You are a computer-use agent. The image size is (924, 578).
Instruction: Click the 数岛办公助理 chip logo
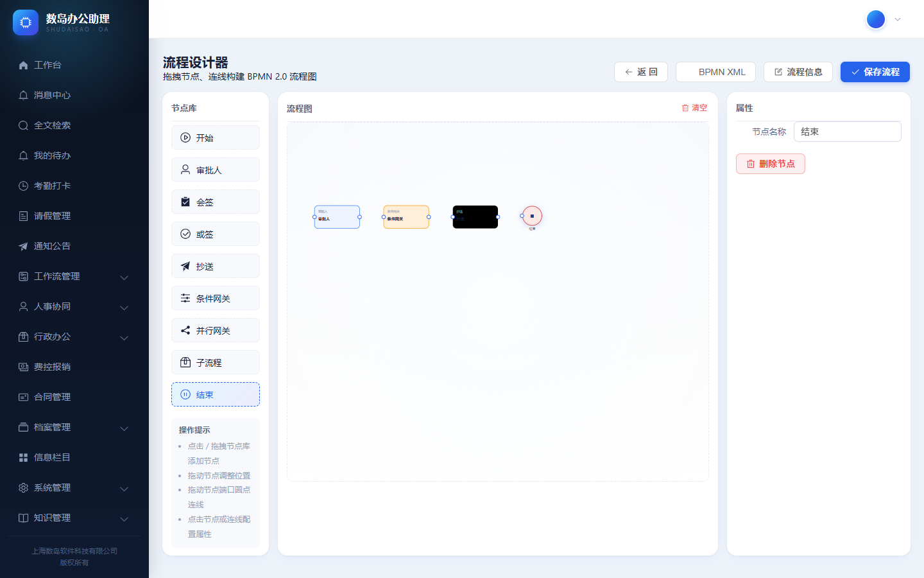(26, 22)
